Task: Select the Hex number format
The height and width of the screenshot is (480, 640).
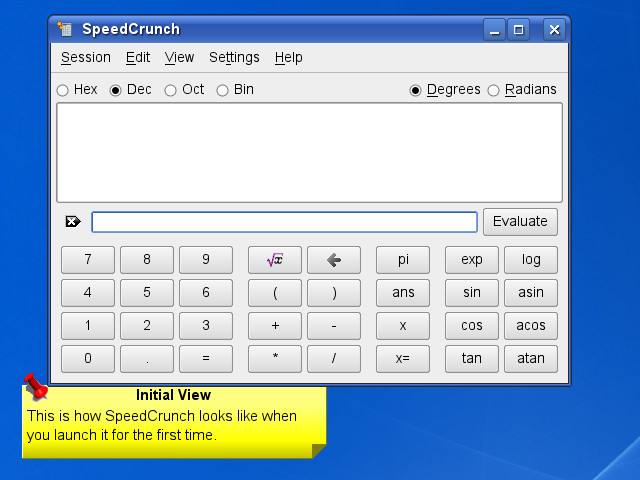Action: point(77,89)
